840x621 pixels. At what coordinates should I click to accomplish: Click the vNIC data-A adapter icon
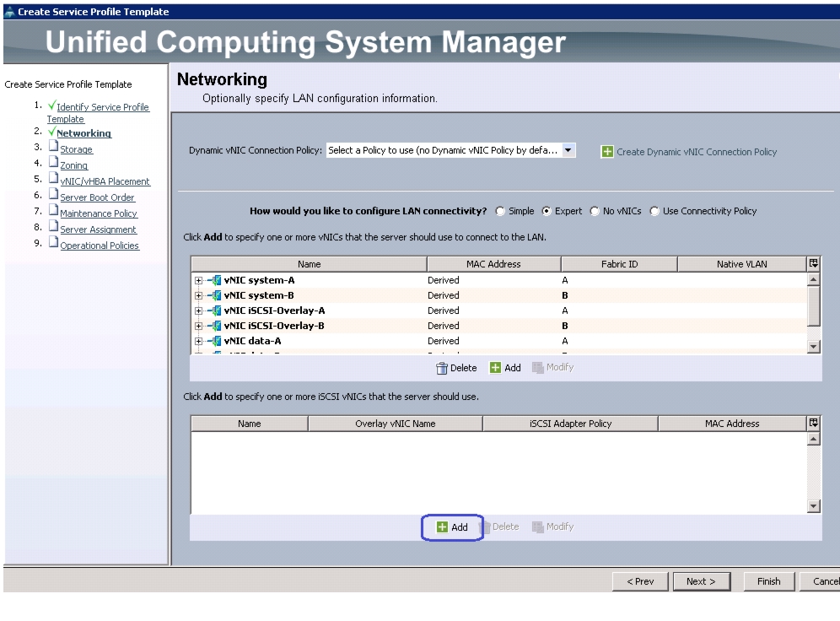pyautogui.click(x=215, y=341)
